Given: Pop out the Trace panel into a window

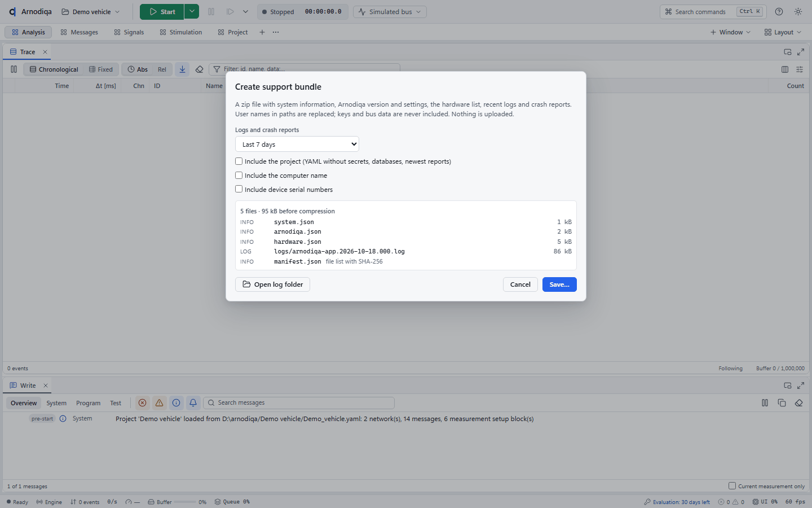Looking at the screenshot, I should point(788,52).
